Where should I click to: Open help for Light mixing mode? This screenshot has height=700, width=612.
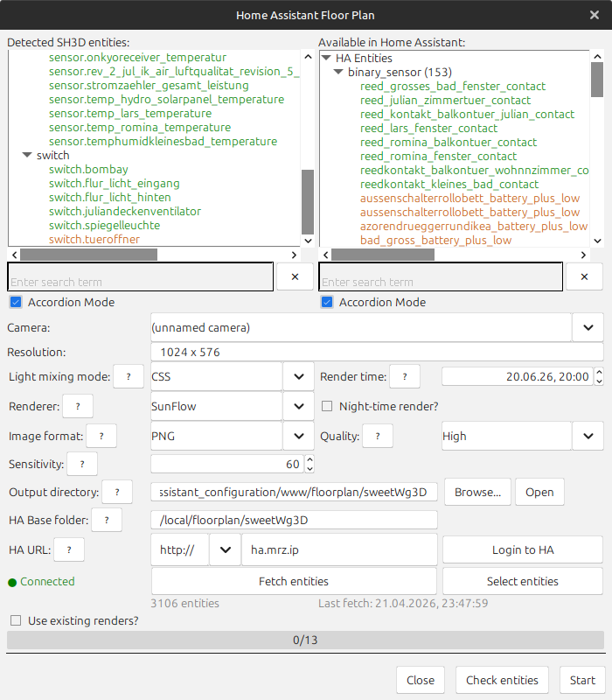[x=129, y=376]
